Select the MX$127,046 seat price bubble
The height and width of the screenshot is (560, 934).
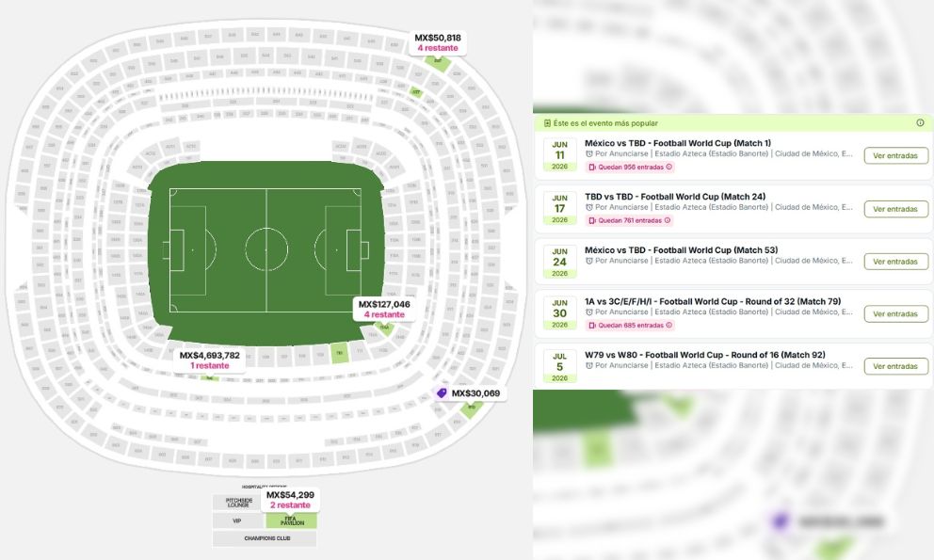[384, 309]
